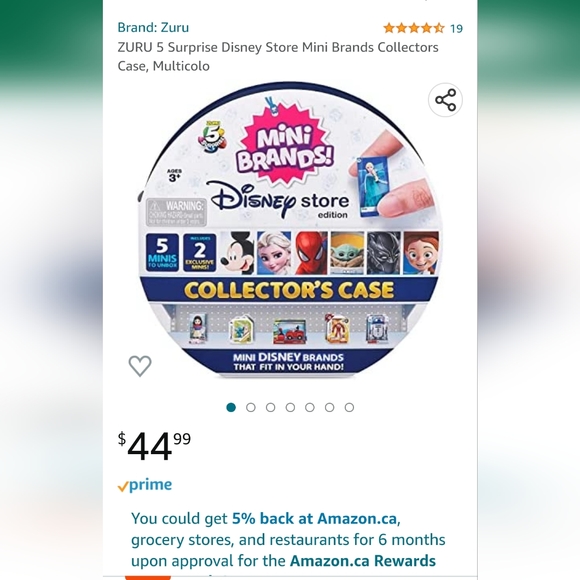Click the Disney store edition logo
The image size is (580, 580).
pyautogui.click(x=279, y=200)
